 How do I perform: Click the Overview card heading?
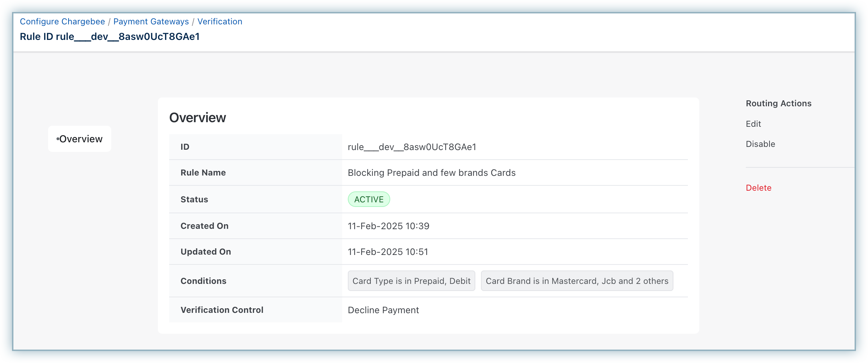point(197,118)
